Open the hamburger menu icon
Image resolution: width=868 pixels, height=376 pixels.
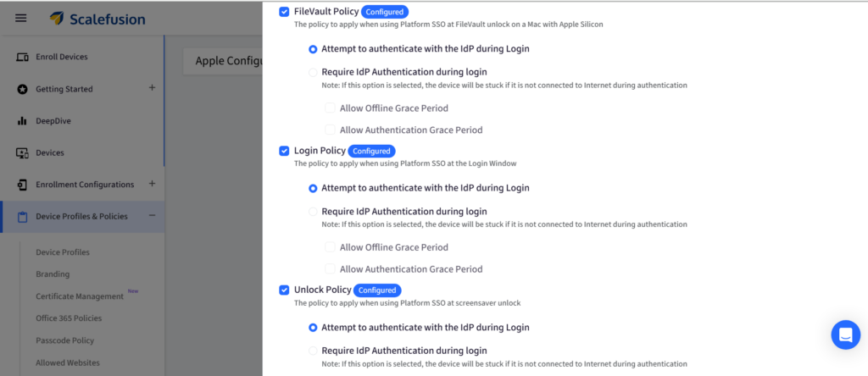[x=21, y=18]
